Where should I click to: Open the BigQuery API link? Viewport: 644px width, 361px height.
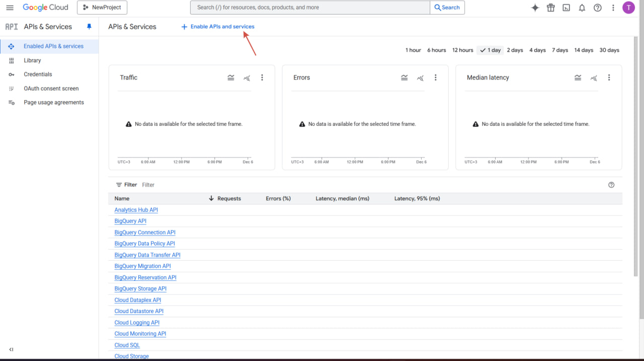[130, 221]
